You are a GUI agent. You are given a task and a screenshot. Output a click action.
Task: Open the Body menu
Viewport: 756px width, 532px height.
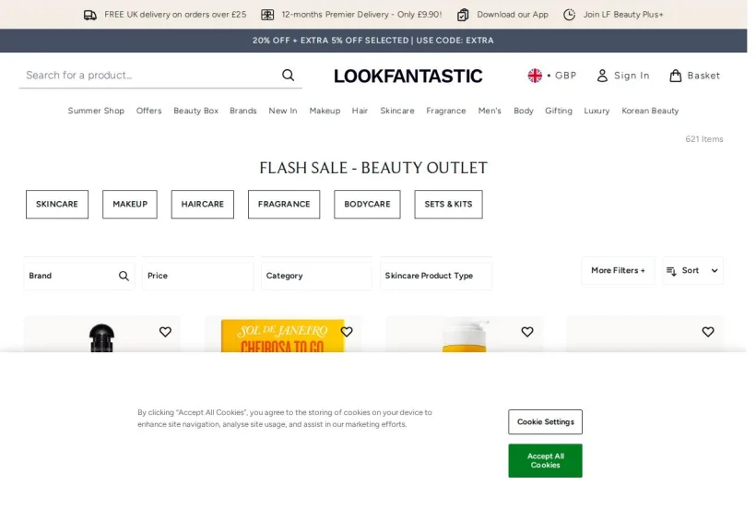point(524,111)
